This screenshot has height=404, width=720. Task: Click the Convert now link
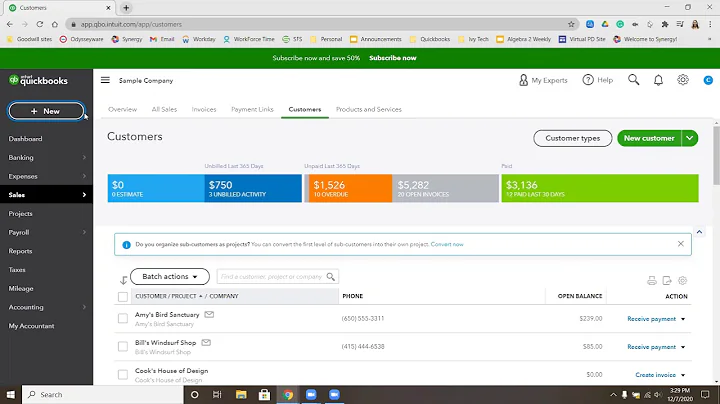[x=447, y=244]
